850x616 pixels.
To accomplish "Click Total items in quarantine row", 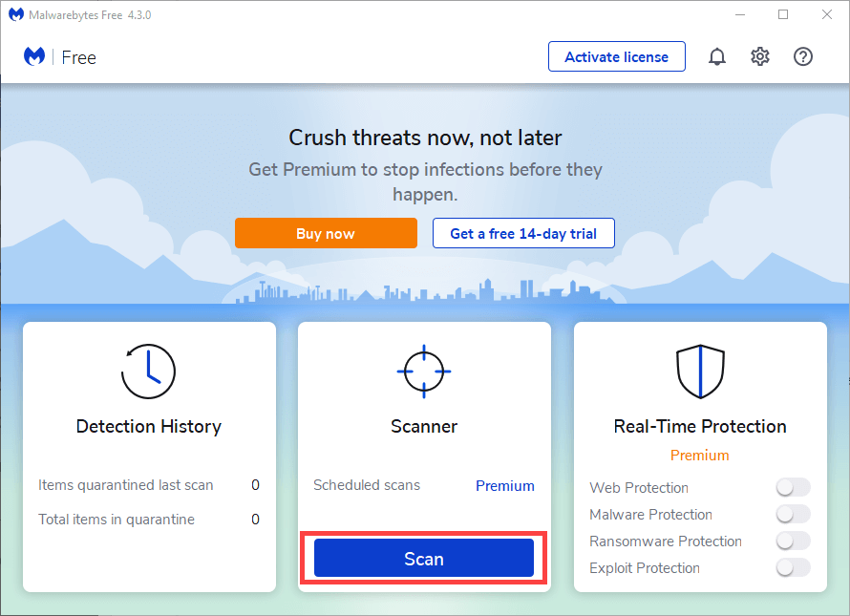I will (149, 520).
